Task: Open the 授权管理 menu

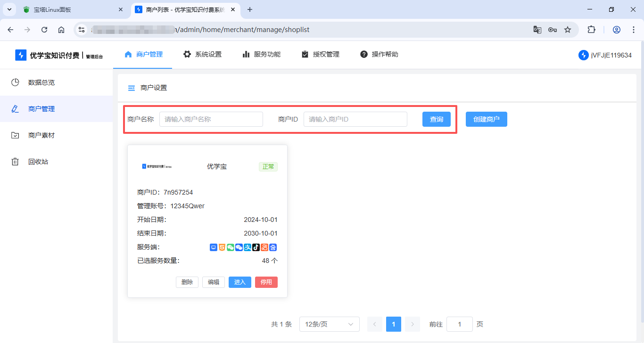Action: [x=320, y=54]
